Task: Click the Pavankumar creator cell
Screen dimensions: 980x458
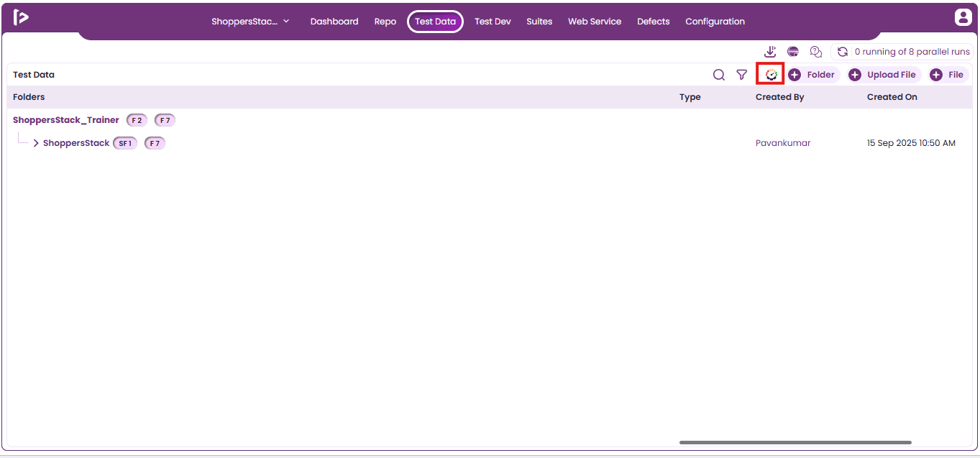Action: tap(783, 143)
